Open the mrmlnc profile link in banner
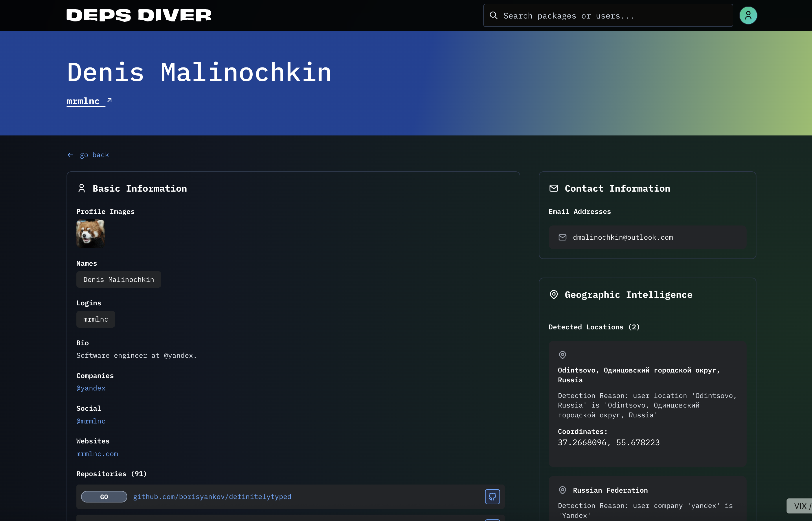The width and height of the screenshot is (812, 521). pyautogui.click(x=83, y=101)
